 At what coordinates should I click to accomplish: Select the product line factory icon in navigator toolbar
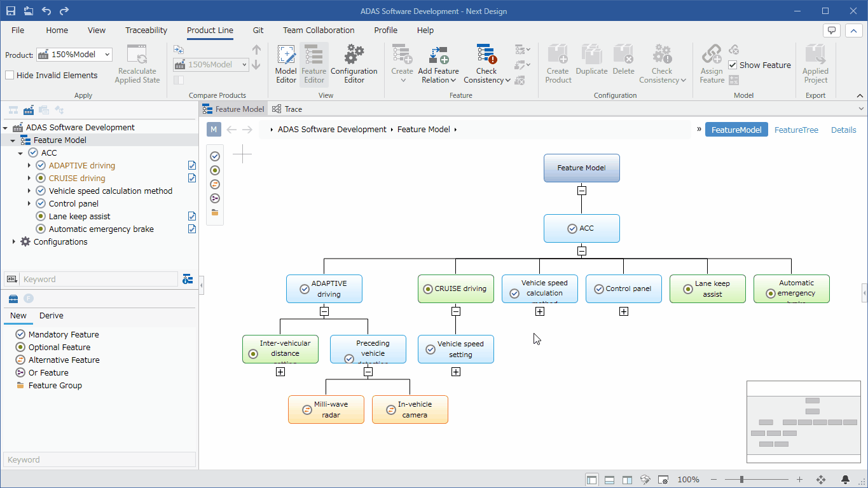29,110
